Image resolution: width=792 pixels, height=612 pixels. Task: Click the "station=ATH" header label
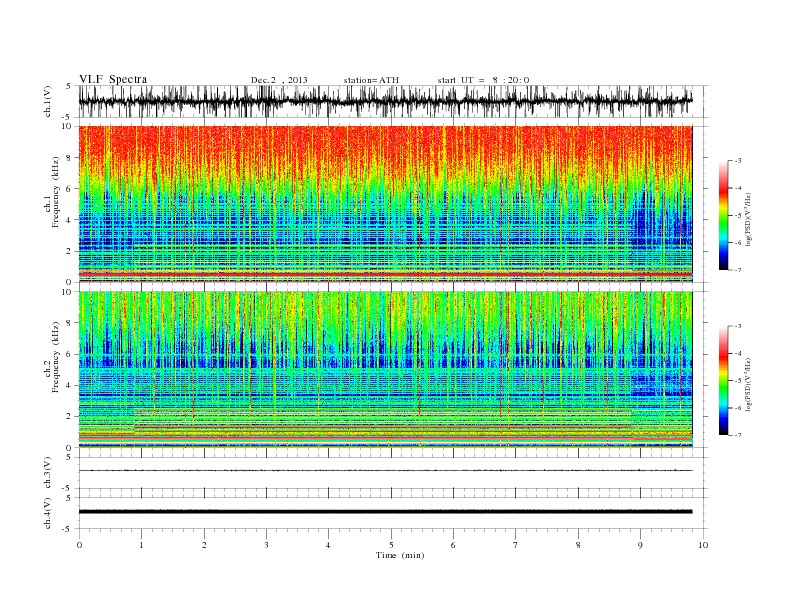coord(371,80)
